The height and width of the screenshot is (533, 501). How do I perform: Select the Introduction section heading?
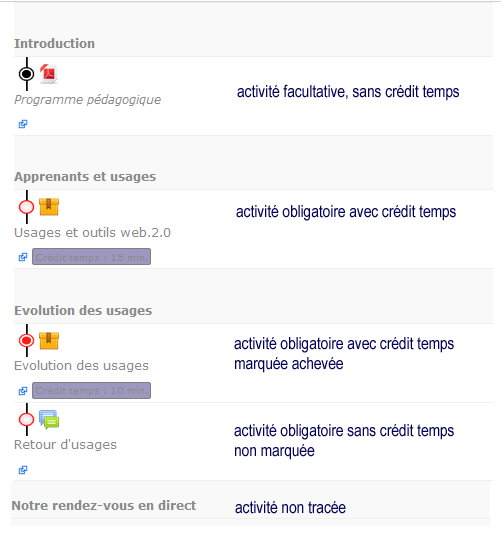pos(54,44)
